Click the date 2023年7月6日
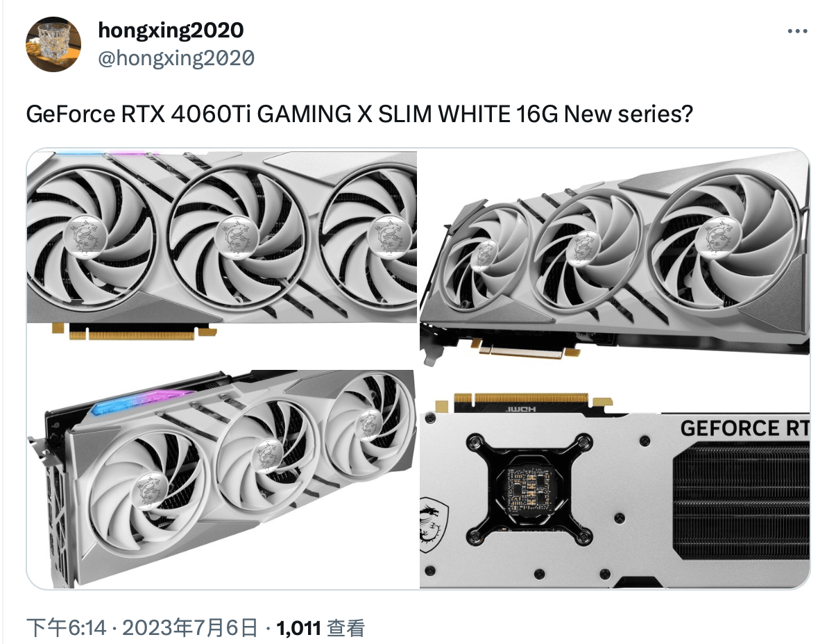This screenshot has width=827, height=644. point(190,627)
